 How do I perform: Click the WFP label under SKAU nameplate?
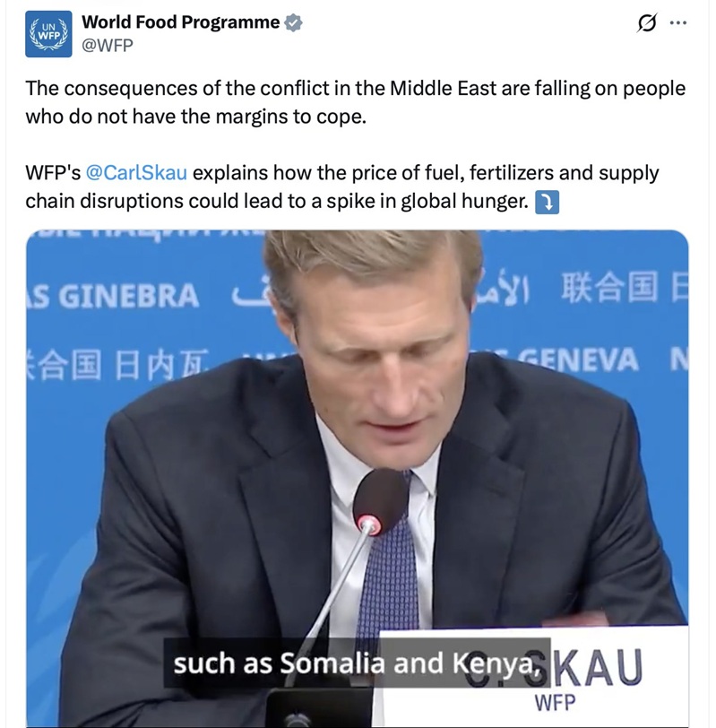(x=555, y=703)
